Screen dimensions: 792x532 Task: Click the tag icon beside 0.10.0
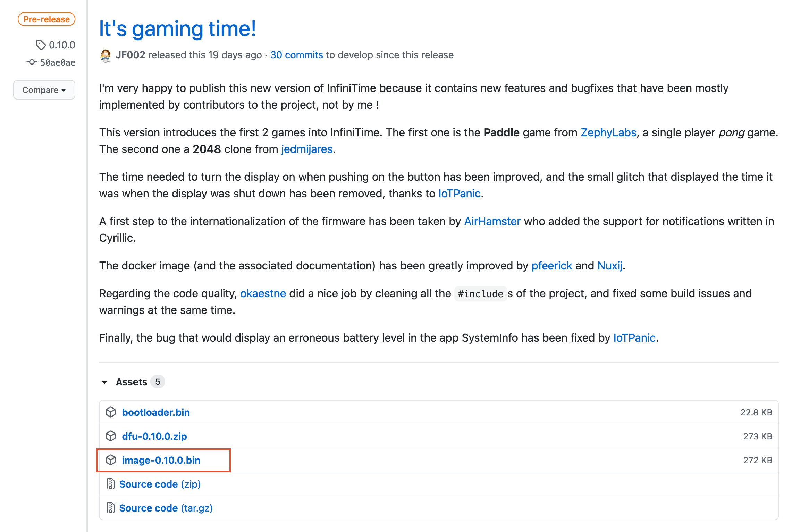(41, 45)
